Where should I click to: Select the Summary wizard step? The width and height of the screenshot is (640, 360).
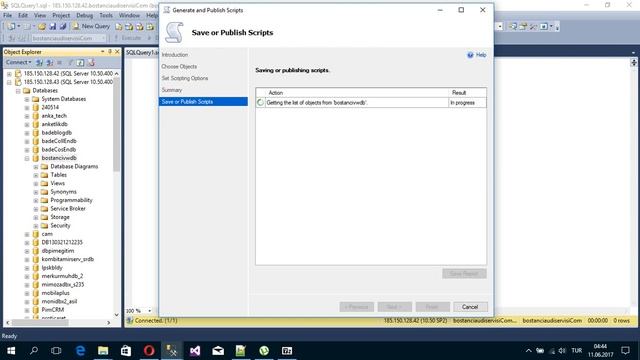pos(172,90)
